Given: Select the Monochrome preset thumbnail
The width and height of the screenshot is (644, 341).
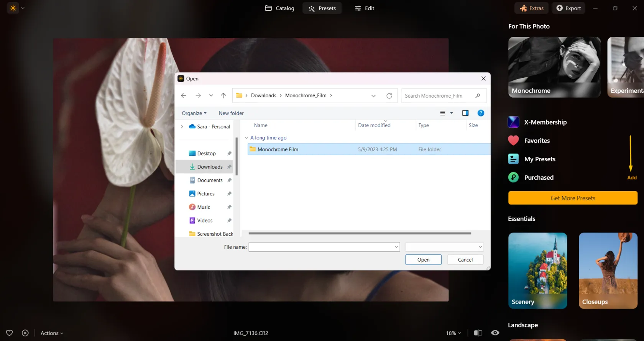Looking at the screenshot, I should click(x=554, y=67).
